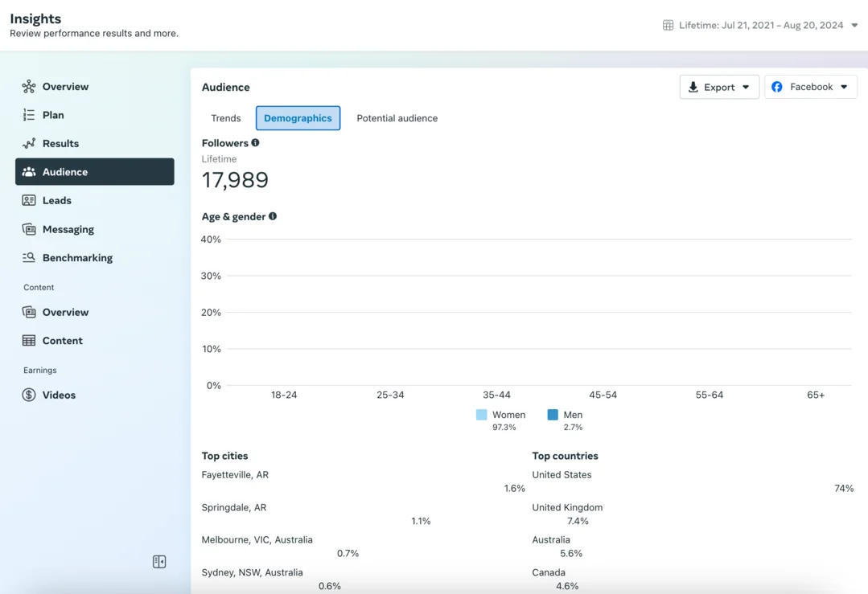Open the Facebook platform dropdown arrow
This screenshot has height=594, width=868.
point(844,87)
